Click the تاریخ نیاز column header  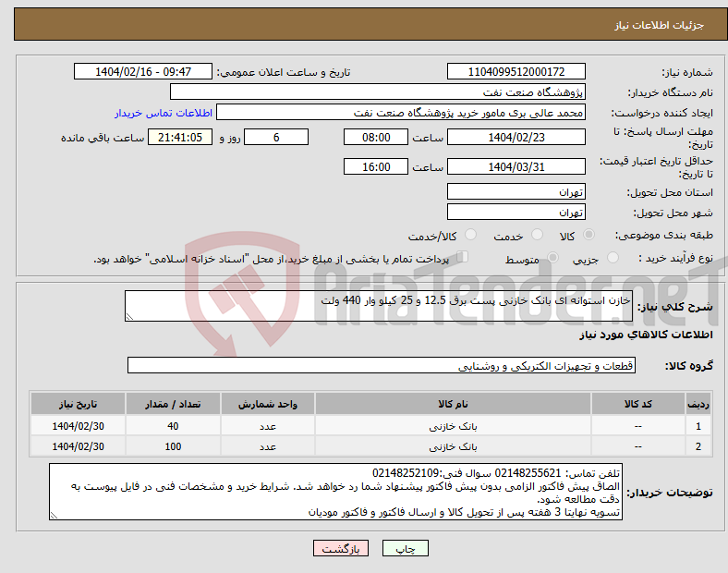tap(78, 404)
